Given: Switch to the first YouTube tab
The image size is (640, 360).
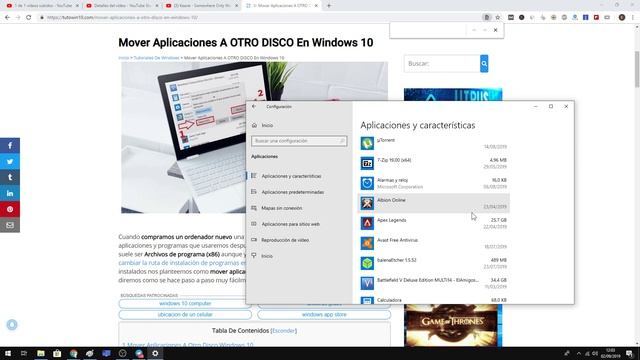Looking at the screenshot, I should point(42,6).
